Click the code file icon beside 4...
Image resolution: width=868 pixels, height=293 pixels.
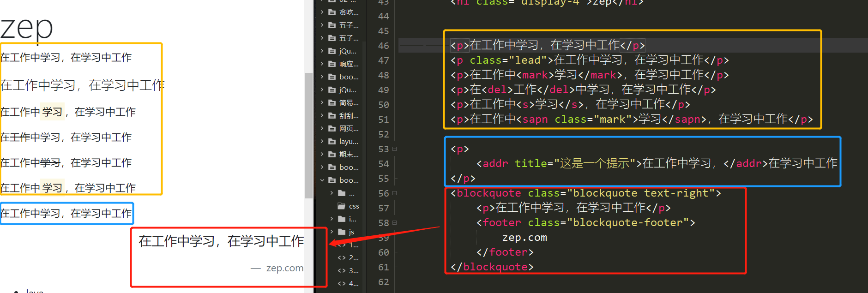coord(342,284)
